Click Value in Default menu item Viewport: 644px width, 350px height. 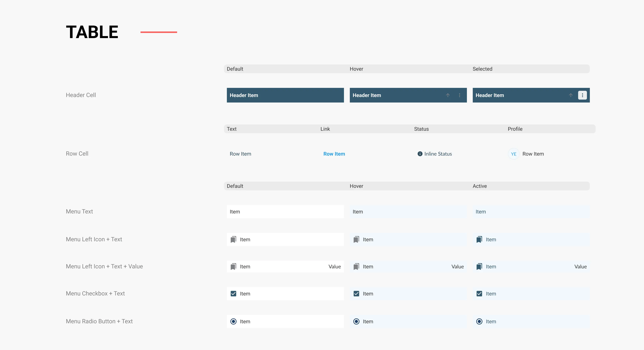pyautogui.click(x=334, y=267)
